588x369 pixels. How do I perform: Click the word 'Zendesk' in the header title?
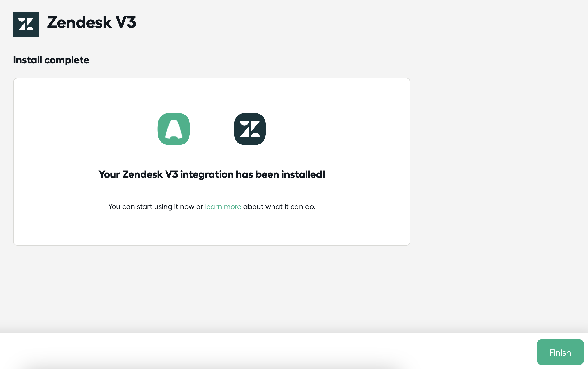coord(79,22)
